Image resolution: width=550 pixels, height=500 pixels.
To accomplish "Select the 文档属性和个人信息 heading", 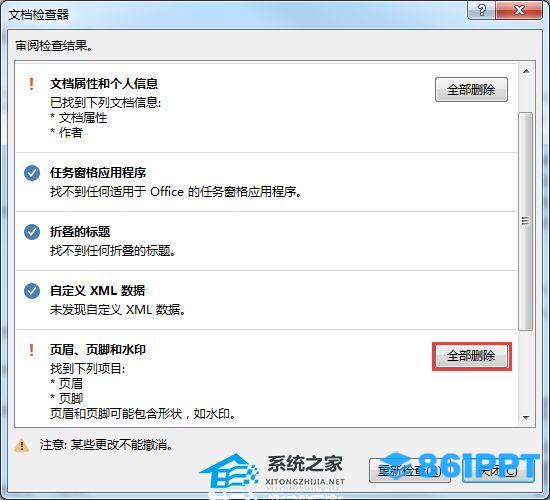I will pyautogui.click(x=104, y=84).
